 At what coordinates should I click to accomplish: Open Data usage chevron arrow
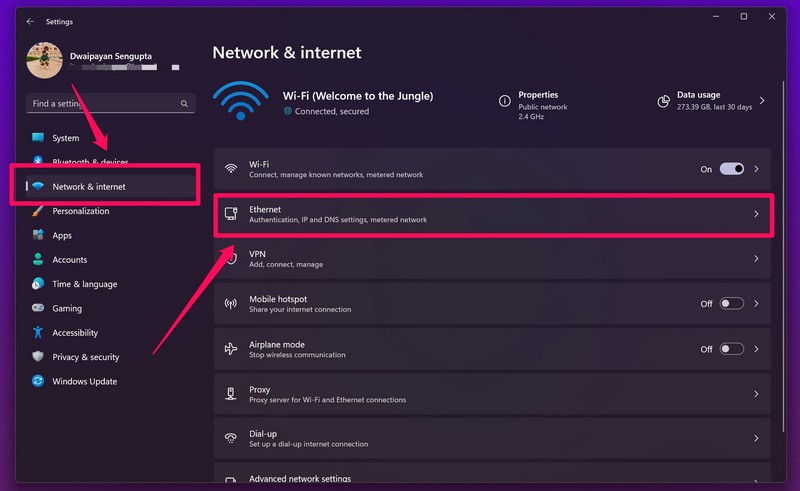pyautogui.click(x=762, y=101)
